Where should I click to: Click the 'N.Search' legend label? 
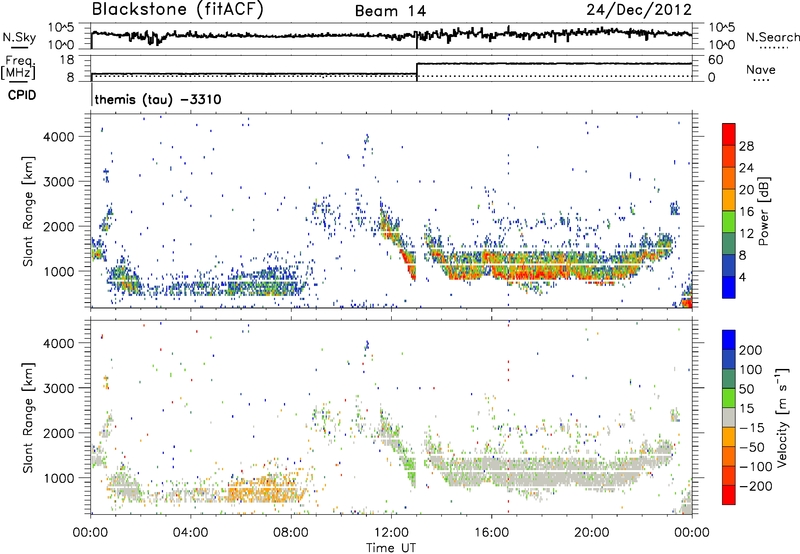[x=772, y=37]
